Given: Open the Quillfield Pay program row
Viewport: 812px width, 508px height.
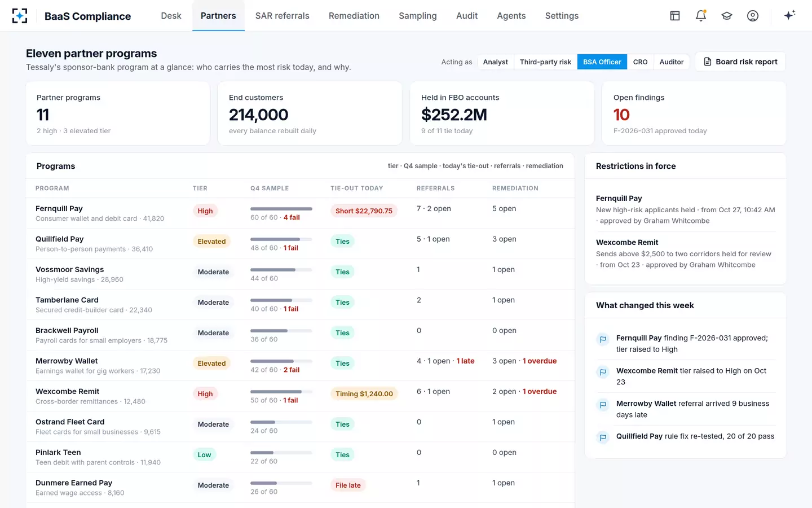Looking at the screenshot, I should (x=300, y=244).
